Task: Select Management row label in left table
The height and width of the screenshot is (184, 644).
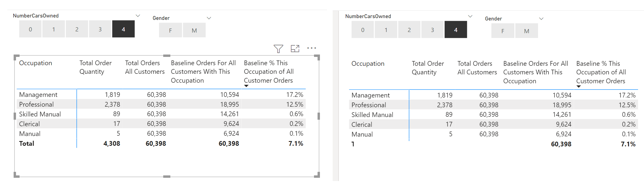Action: click(38, 95)
